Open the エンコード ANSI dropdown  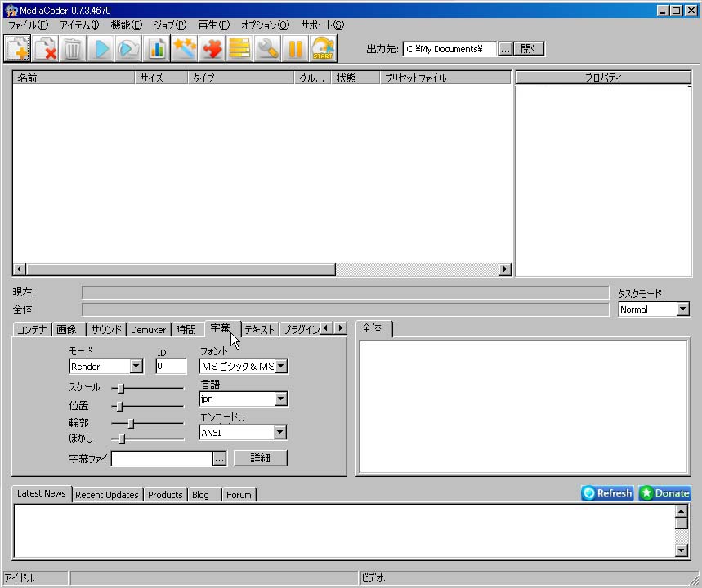(280, 433)
